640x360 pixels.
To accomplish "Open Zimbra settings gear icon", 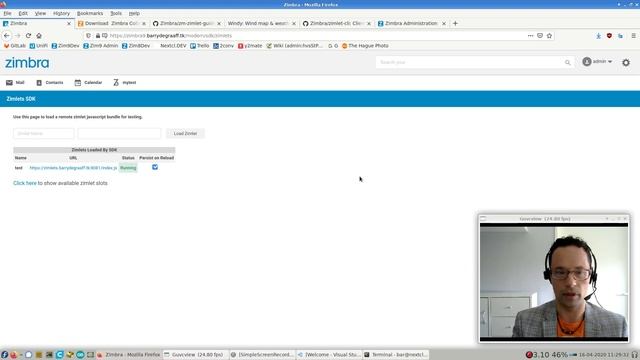I will tap(626, 62).
